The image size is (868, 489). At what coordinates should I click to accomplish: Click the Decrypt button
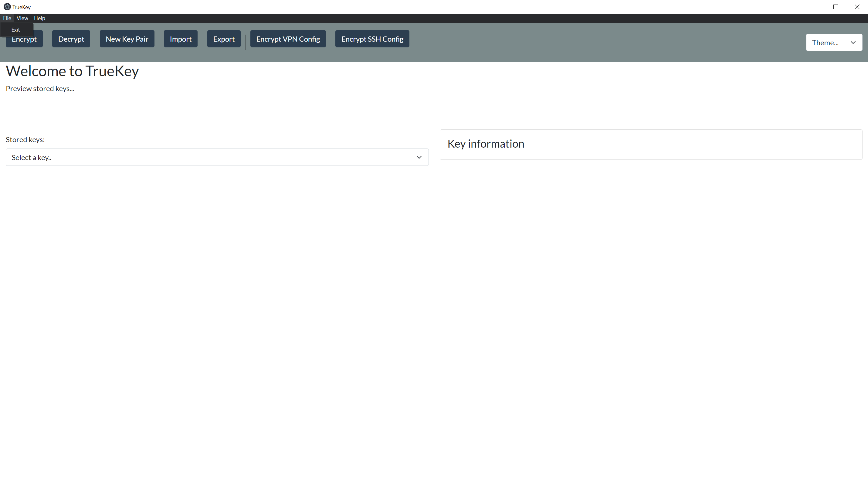pyautogui.click(x=71, y=39)
